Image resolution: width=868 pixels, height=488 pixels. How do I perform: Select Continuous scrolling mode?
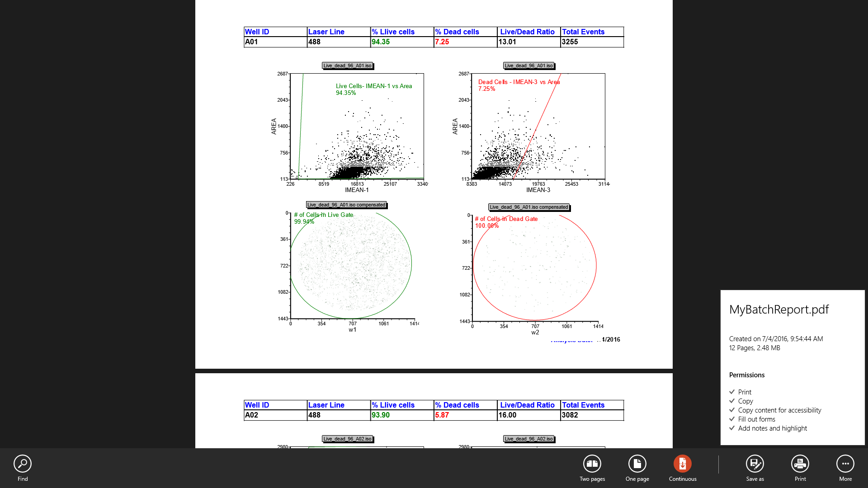click(682, 464)
